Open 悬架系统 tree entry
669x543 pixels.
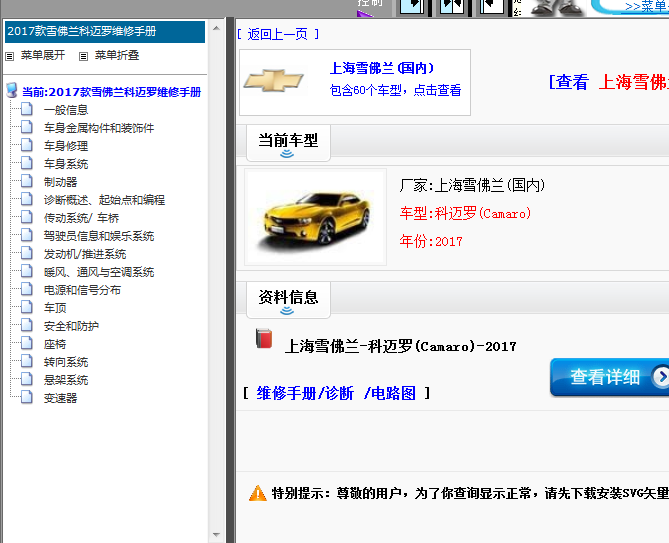click(66, 380)
